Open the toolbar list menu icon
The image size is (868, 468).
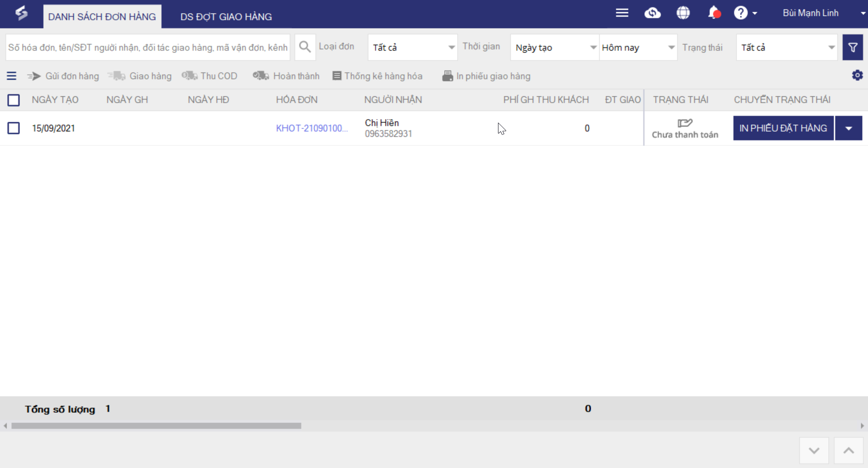pyautogui.click(x=12, y=76)
